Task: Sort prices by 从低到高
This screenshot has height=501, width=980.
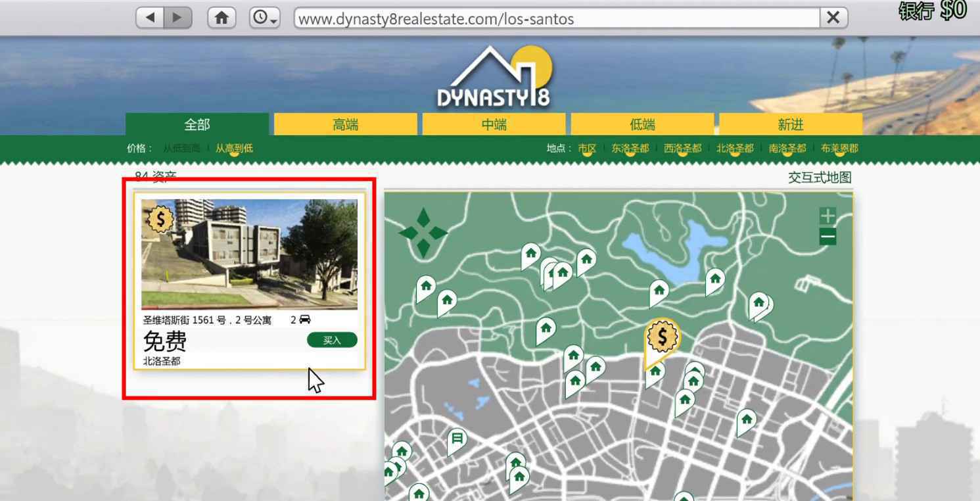Action: [x=181, y=149]
